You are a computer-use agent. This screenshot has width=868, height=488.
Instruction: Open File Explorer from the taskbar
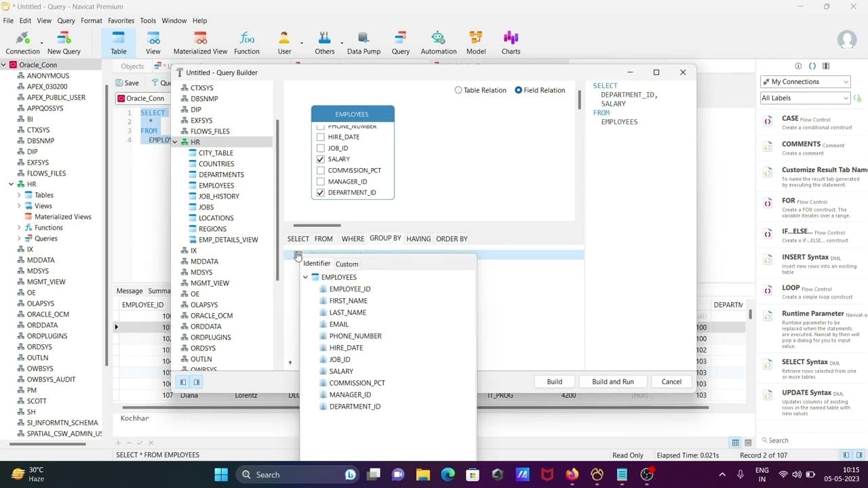(x=423, y=474)
